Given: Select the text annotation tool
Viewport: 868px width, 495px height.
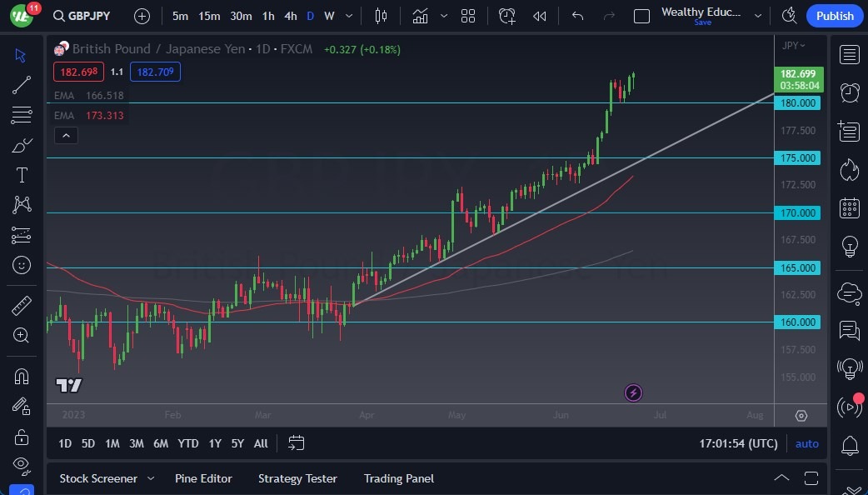Looking at the screenshot, I should (22, 175).
